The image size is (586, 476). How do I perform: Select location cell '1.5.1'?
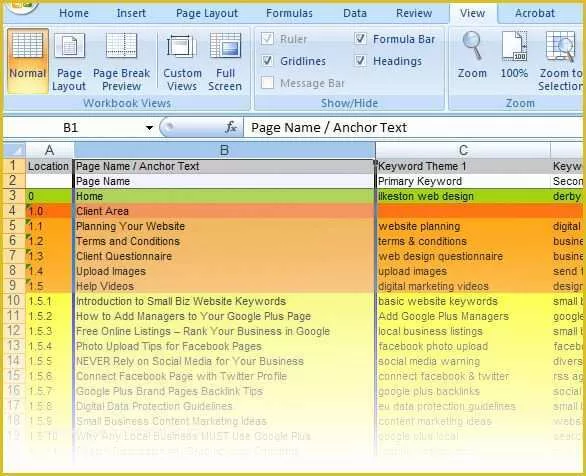(x=49, y=301)
